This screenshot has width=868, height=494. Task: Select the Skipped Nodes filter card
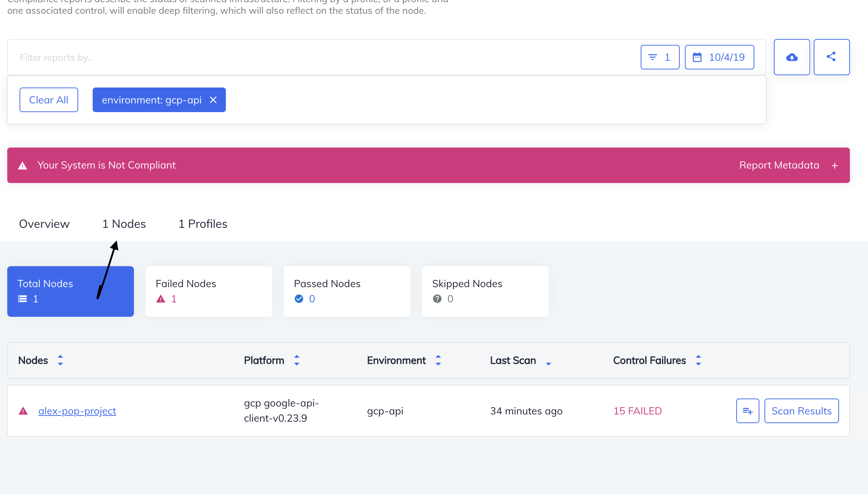[x=485, y=291]
